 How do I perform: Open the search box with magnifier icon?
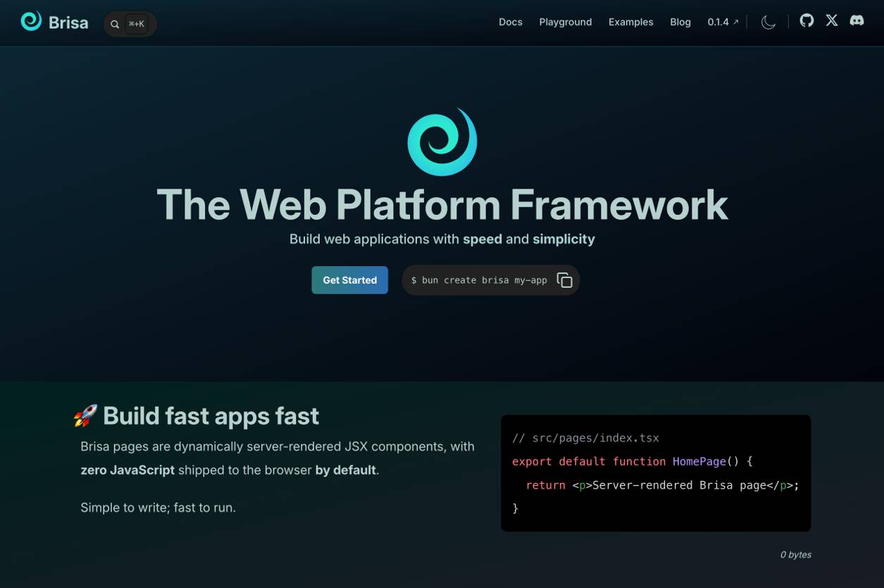point(130,24)
